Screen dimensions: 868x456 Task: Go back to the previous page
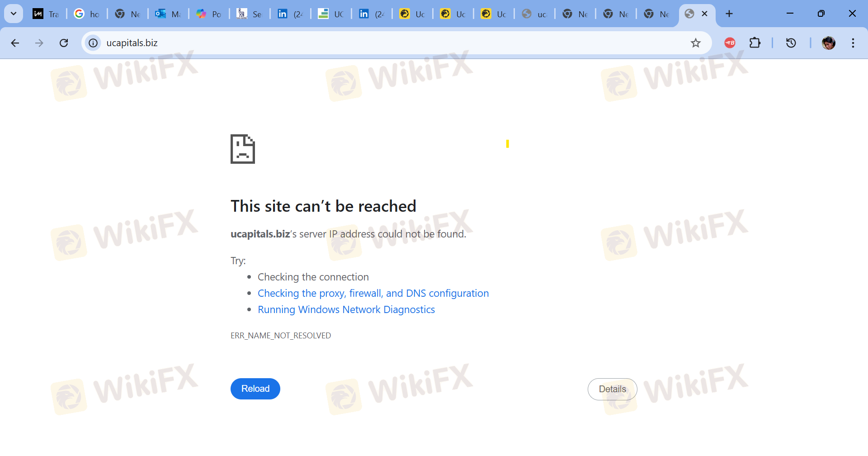[x=15, y=43]
